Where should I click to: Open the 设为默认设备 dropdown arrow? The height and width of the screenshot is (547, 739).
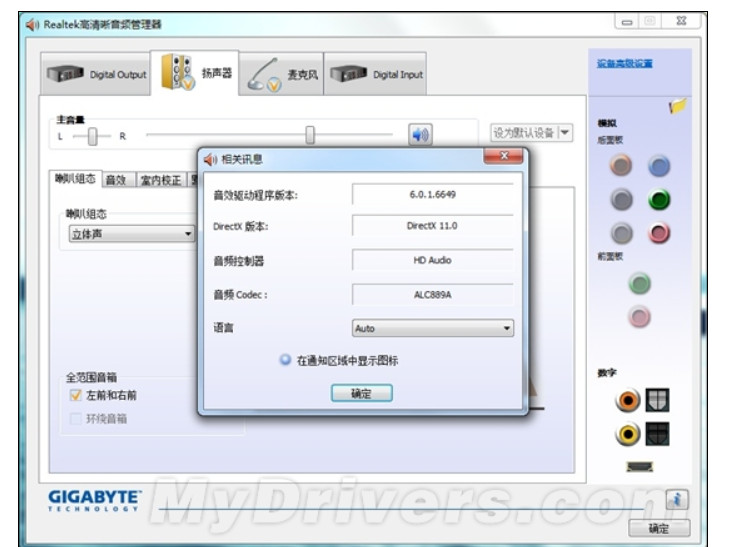[565, 133]
